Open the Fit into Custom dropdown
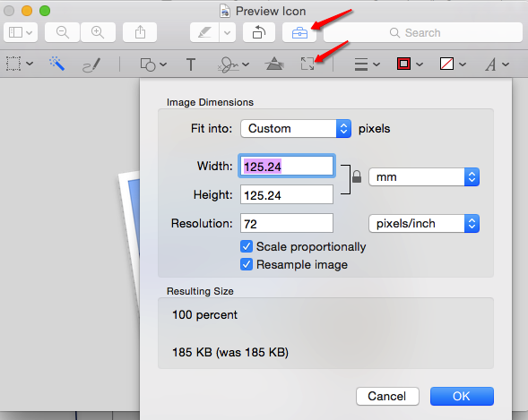 [x=296, y=128]
